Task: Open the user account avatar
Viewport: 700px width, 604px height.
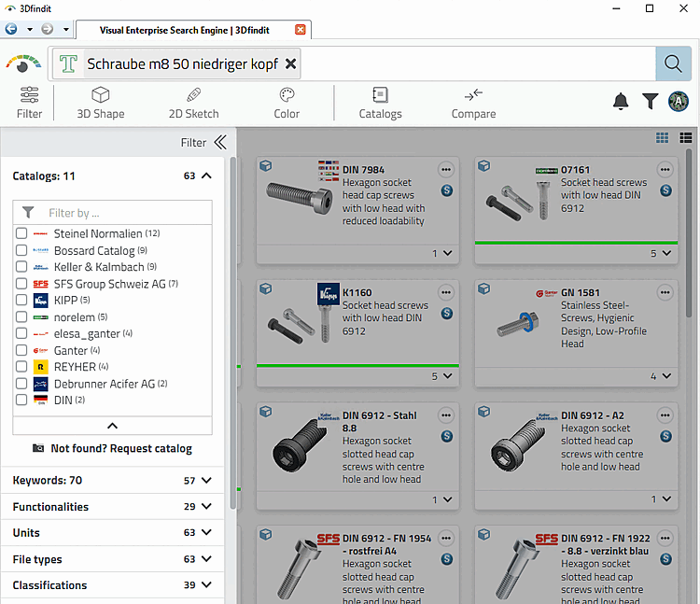Action: pos(679,102)
